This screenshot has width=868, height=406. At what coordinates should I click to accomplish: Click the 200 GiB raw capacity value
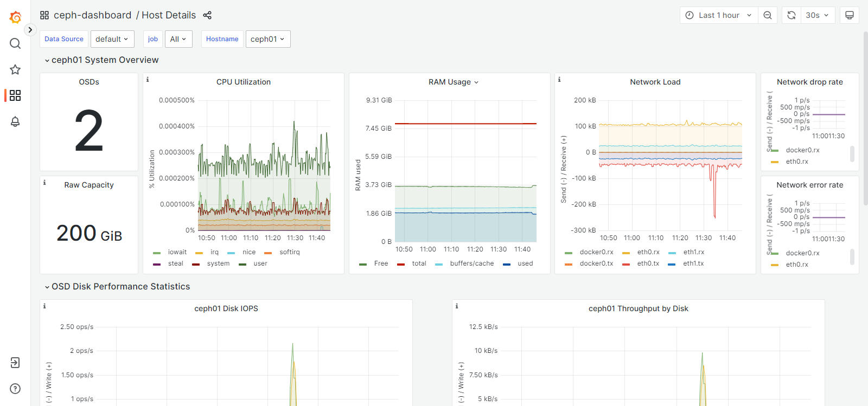pos(89,233)
